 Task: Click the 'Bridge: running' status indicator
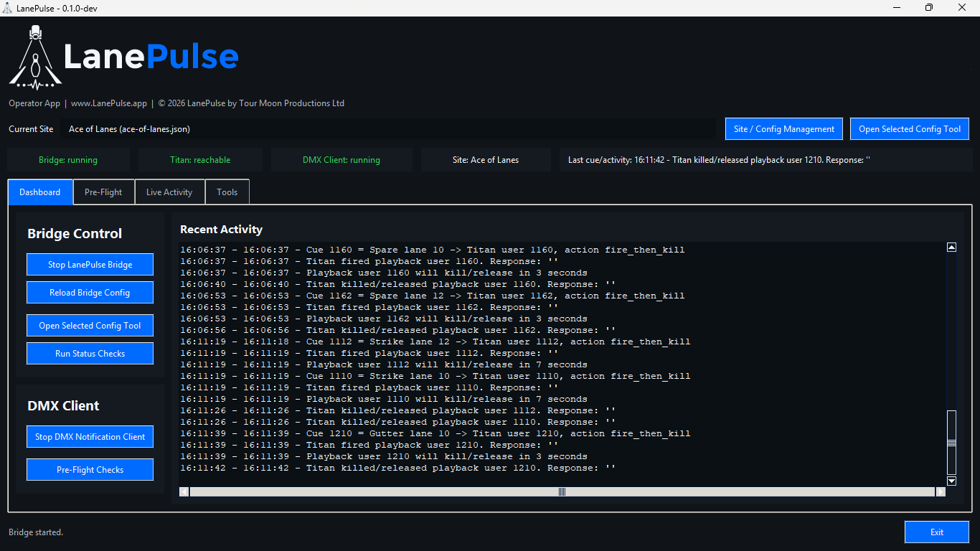point(68,160)
